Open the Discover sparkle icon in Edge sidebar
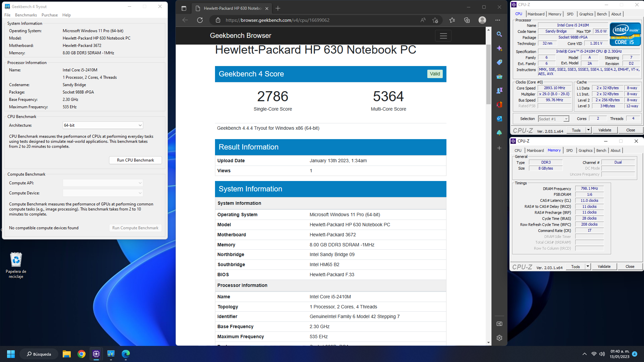Screen dimensions: 644x362 click(x=499, y=48)
